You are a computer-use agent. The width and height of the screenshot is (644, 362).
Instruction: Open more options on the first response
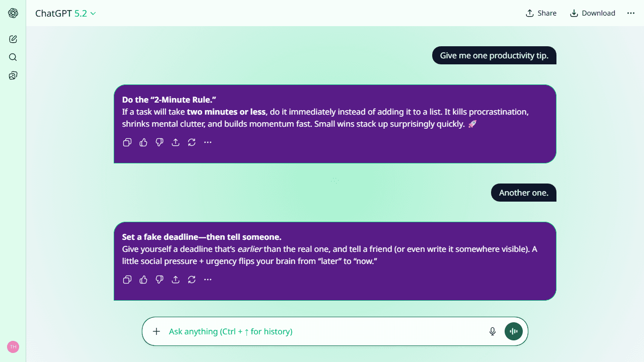(207, 142)
